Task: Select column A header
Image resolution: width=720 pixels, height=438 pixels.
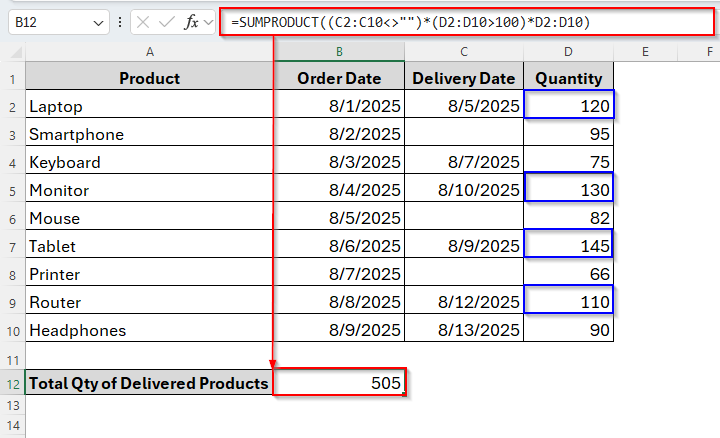Action: pos(149,51)
